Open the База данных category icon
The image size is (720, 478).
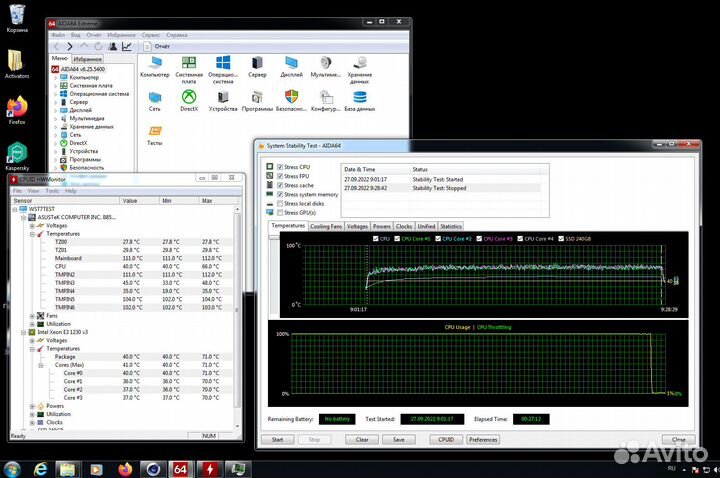click(360, 101)
